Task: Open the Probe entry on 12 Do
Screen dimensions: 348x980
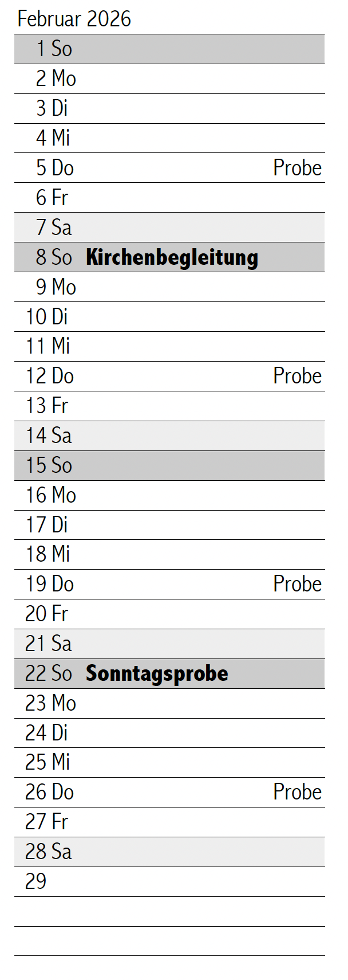Action: 297,376
